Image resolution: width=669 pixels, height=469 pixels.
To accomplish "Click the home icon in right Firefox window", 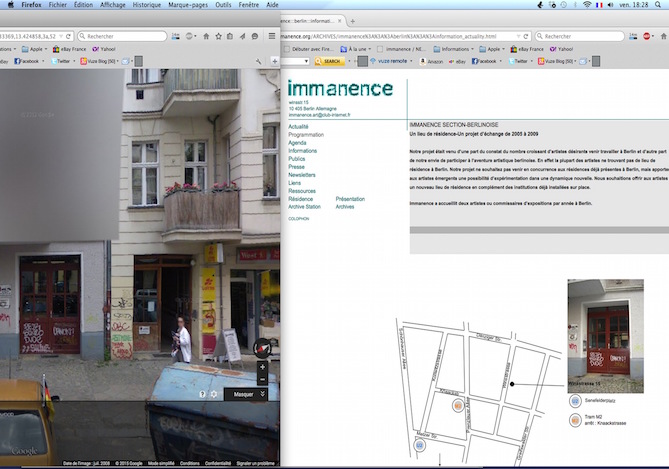I will click(x=664, y=36).
